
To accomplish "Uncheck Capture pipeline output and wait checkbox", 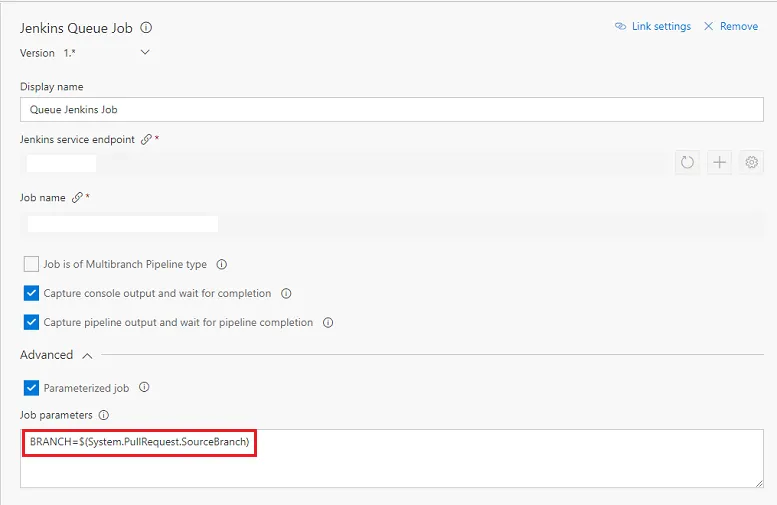I will pos(31,322).
